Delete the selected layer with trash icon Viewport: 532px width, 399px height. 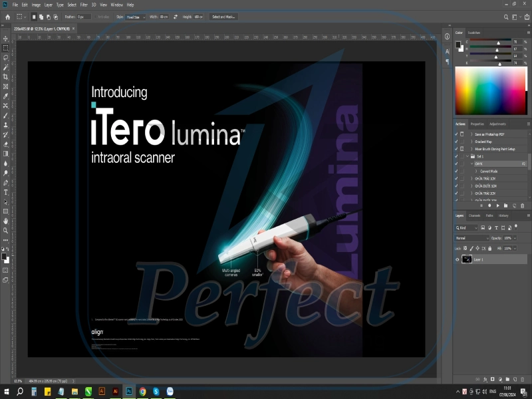(x=523, y=379)
